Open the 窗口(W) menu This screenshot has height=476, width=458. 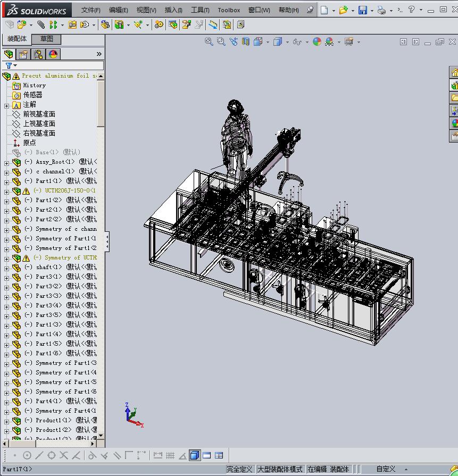pos(259,10)
